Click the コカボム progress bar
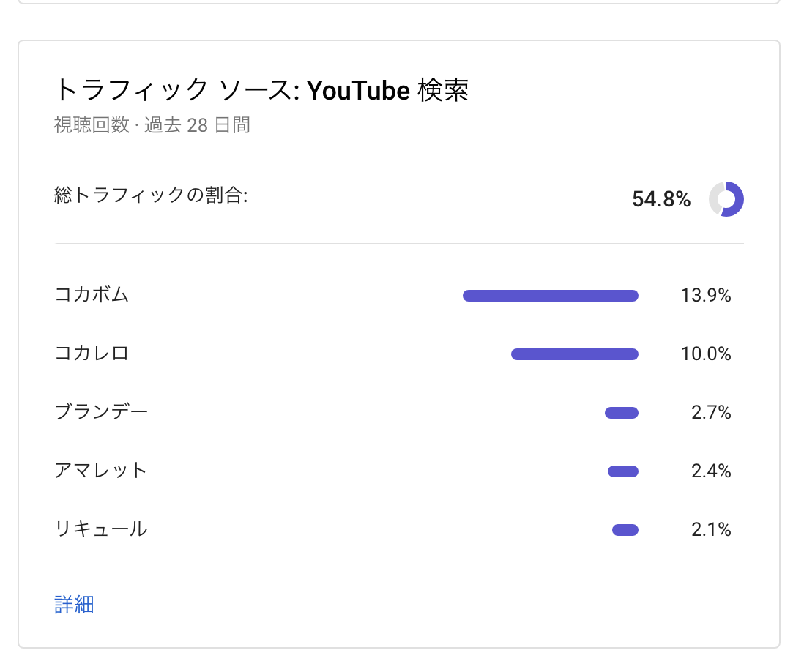Image resolution: width=804 pixels, height=672 pixels. [x=551, y=296]
